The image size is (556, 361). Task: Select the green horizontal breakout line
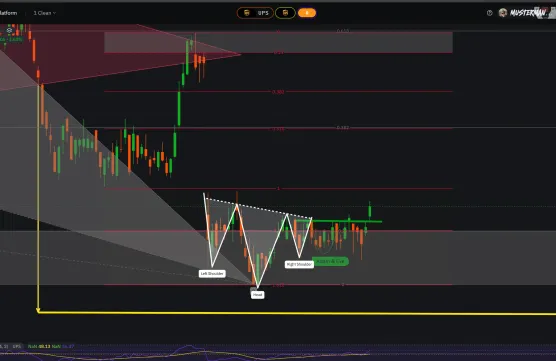339,221
